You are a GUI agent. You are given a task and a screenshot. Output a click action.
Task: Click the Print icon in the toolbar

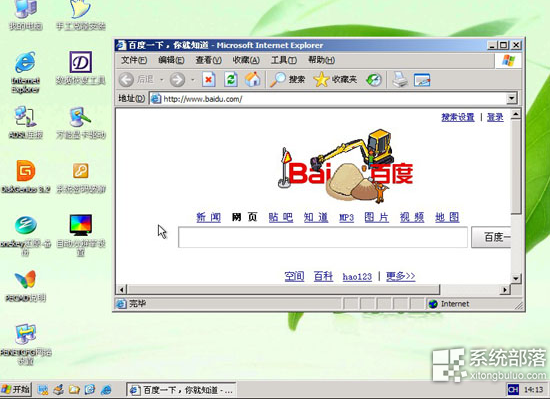[400, 80]
